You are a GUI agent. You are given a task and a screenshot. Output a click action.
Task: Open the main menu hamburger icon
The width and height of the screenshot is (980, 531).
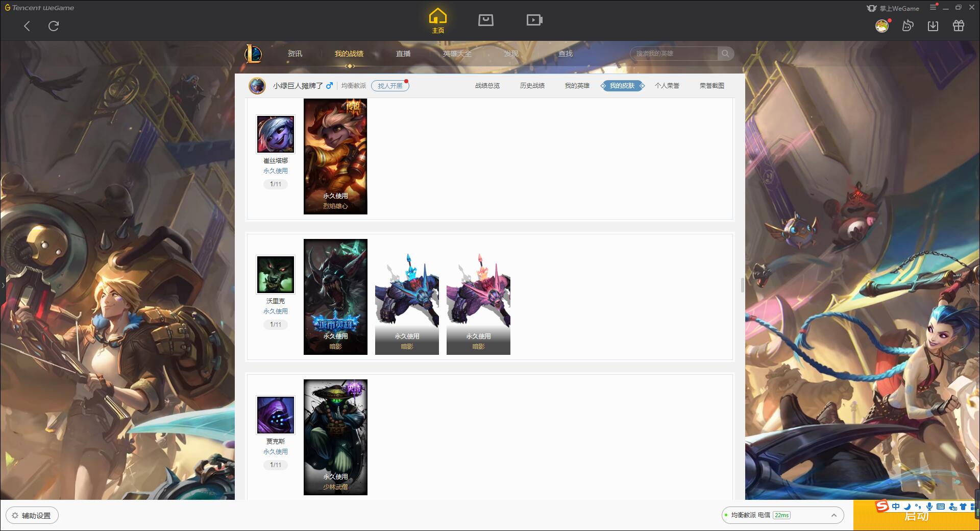point(933,7)
